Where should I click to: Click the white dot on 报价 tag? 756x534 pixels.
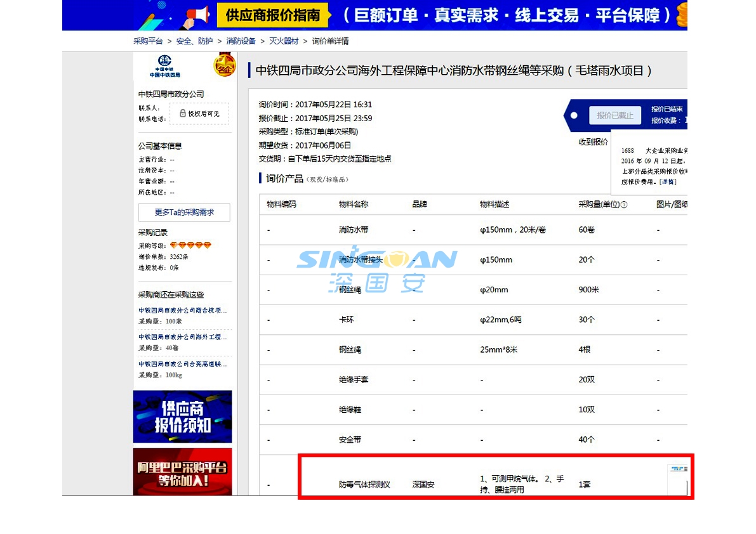574,115
